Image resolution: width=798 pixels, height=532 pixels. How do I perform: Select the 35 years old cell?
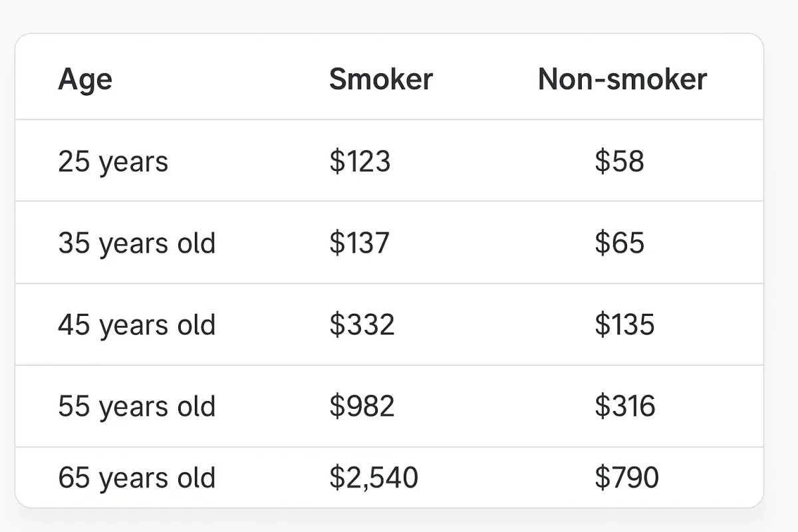coord(137,243)
